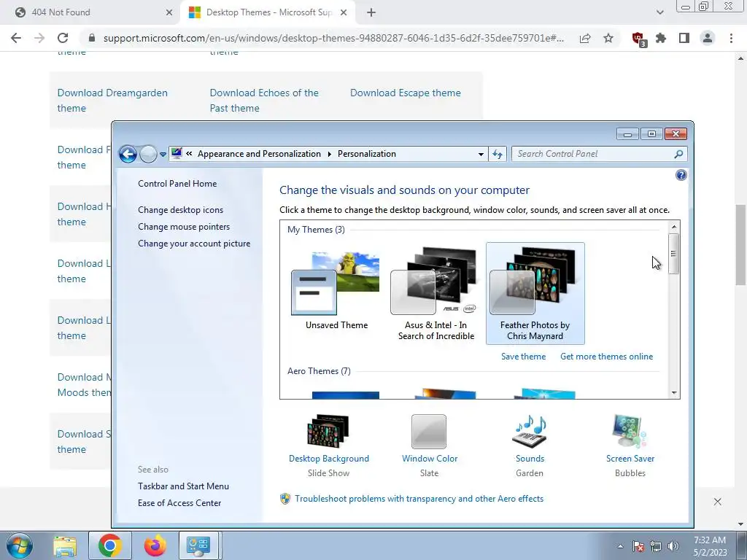747x560 pixels.
Task: Go back in the Control Panel window
Action: [x=128, y=154]
